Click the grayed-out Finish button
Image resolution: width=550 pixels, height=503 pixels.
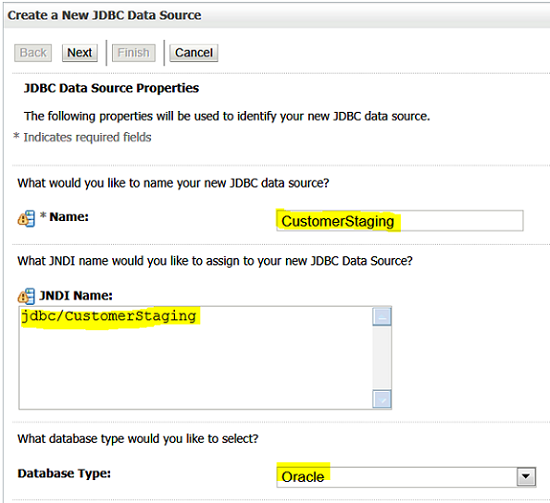(133, 53)
